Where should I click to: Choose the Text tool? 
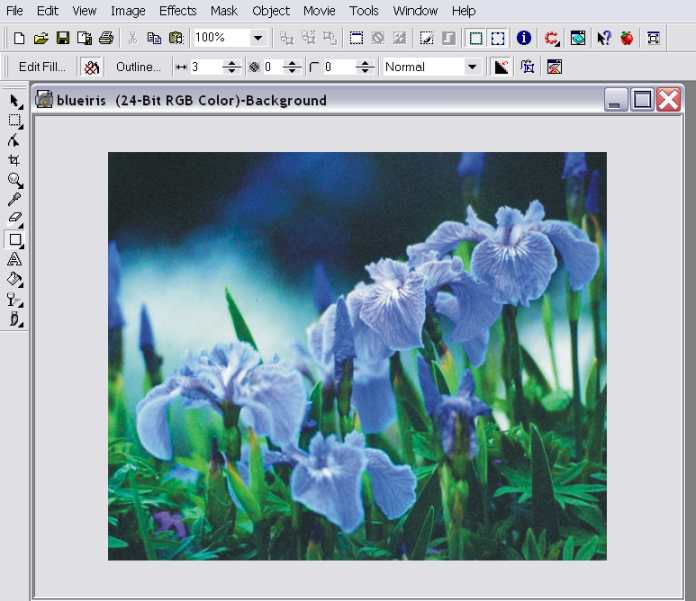click(15, 259)
